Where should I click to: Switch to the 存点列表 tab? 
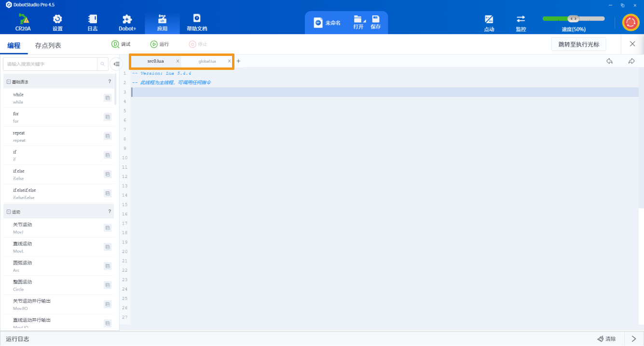click(48, 46)
